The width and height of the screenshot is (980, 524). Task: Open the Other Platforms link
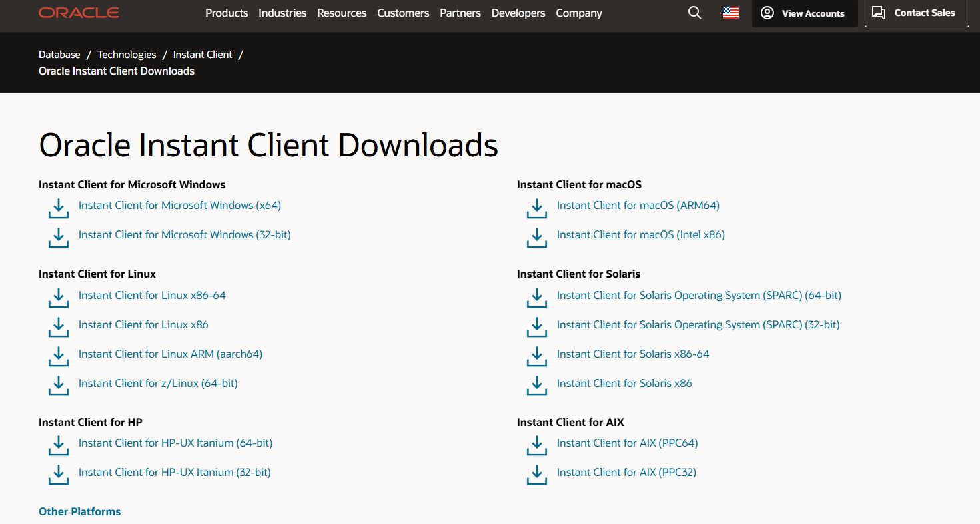[80, 511]
